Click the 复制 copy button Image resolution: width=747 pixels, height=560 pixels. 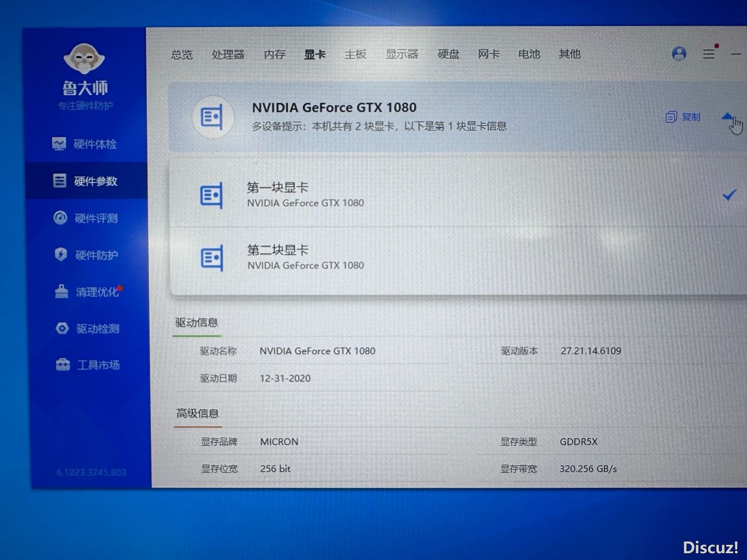pos(683,117)
